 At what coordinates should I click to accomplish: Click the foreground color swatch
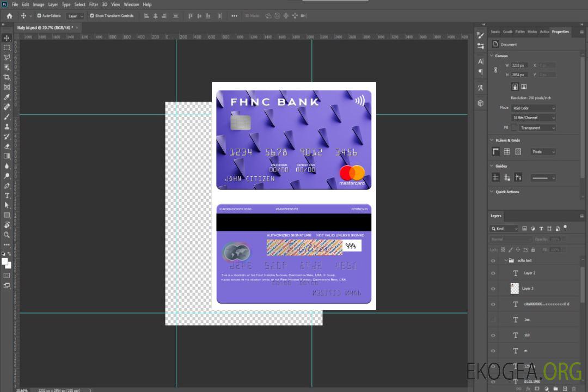point(5,261)
